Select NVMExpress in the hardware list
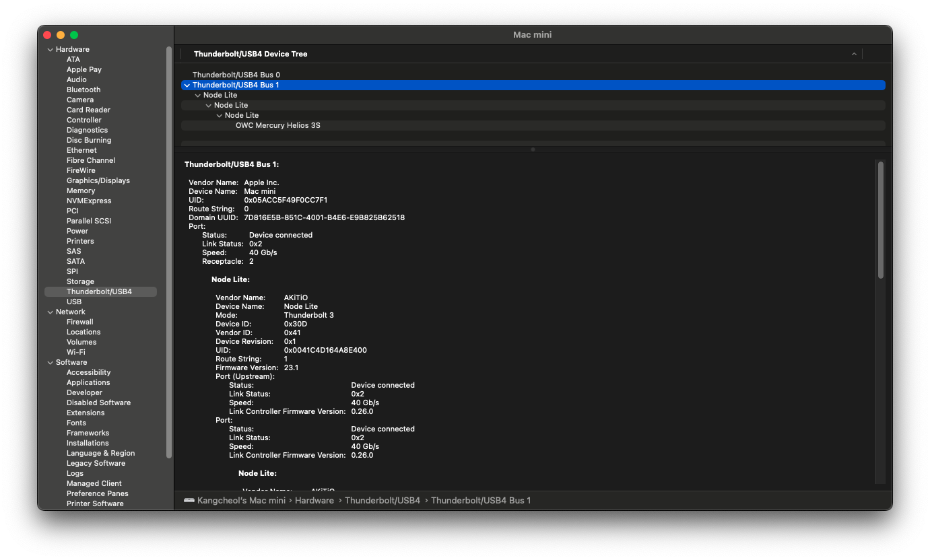Screen dimensions: 930x560 click(x=89, y=201)
